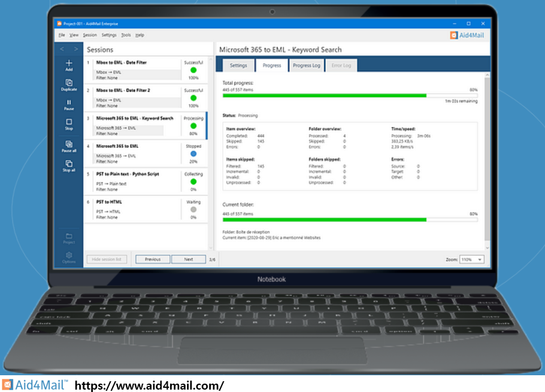Click the Next button

[188, 260]
